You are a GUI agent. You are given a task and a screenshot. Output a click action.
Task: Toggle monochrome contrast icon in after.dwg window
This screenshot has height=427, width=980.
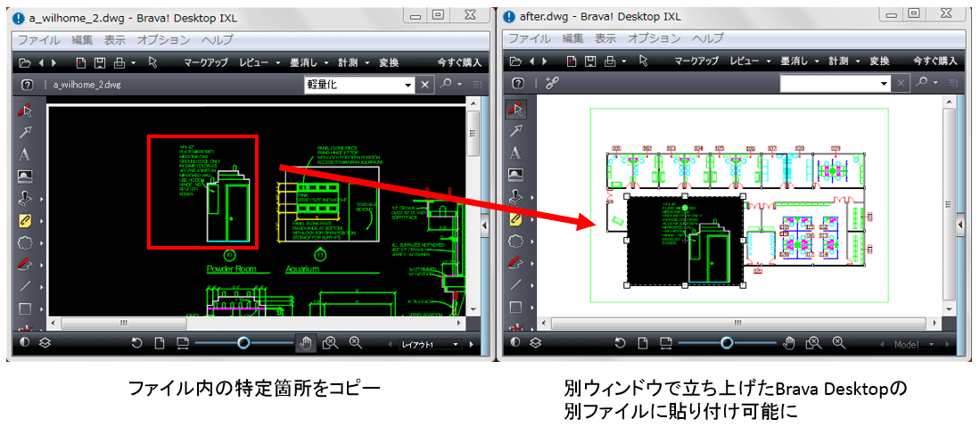515,343
